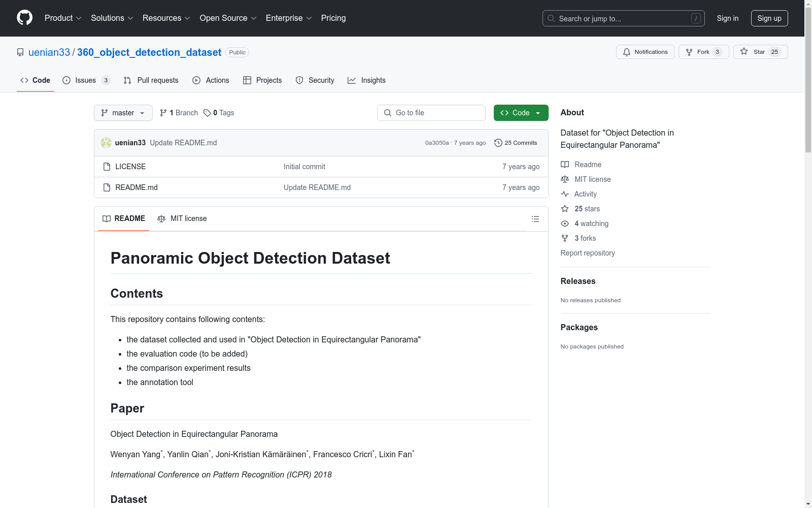Open the uenian33 owner profile link

tap(49, 52)
